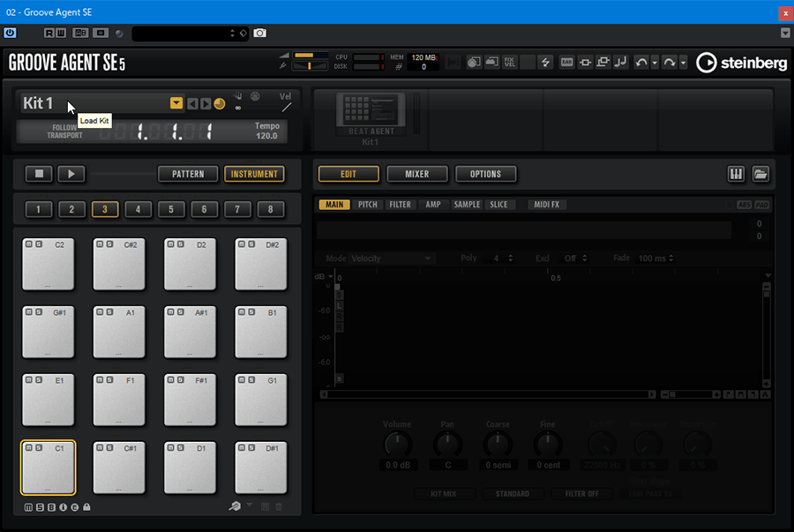794x532 pixels.
Task: Click the redo arrow icon
Action: (670, 62)
